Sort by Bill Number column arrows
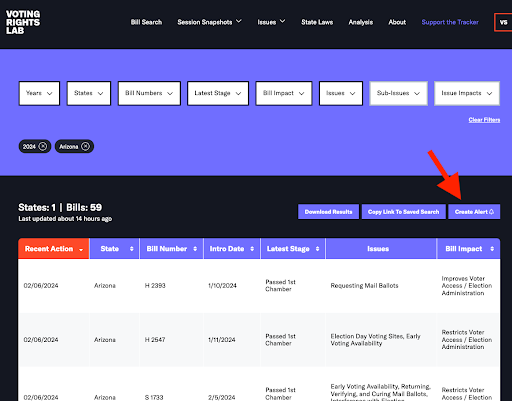This screenshot has height=401, width=512. (x=195, y=249)
